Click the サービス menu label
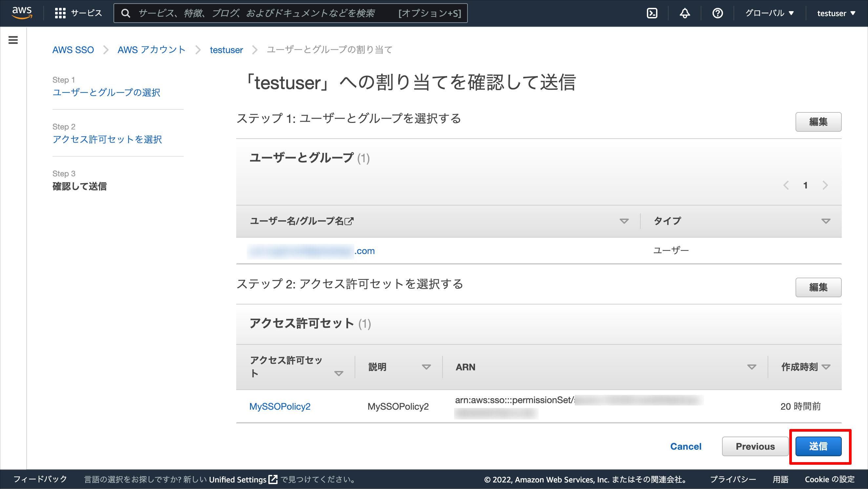868x489 pixels. [86, 13]
